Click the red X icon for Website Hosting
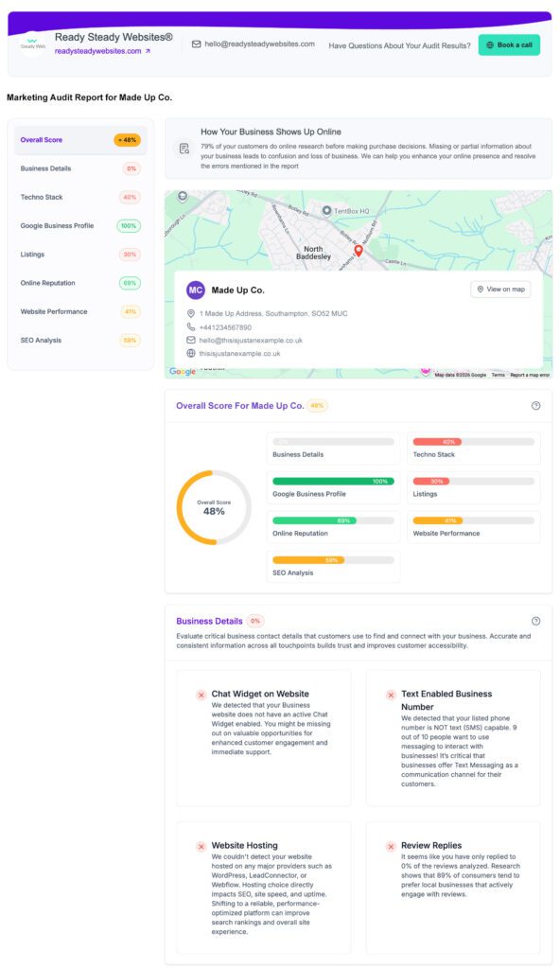Viewport: 560px width, 969px height. pos(201,847)
